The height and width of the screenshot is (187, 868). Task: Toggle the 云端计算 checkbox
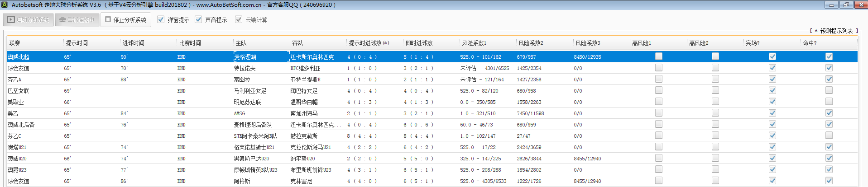point(239,19)
